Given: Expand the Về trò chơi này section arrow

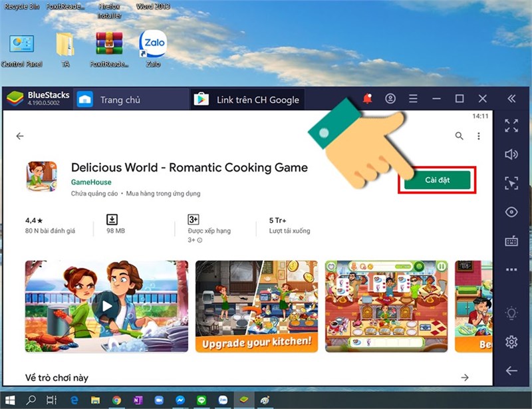Looking at the screenshot, I should (x=464, y=378).
